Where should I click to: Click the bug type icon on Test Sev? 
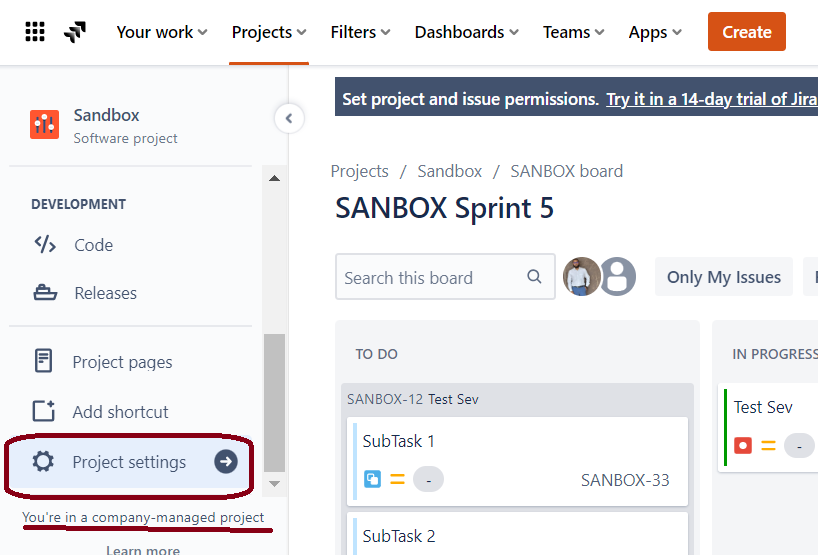tap(743, 445)
